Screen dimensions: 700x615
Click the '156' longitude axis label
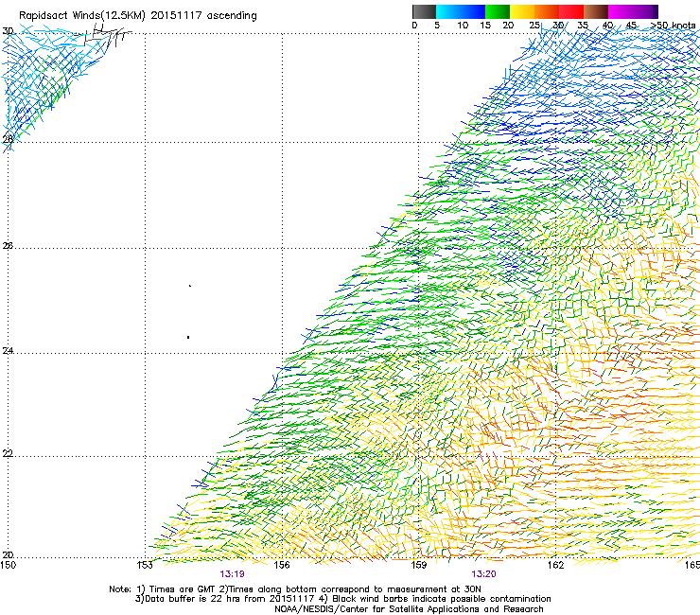[x=282, y=565]
